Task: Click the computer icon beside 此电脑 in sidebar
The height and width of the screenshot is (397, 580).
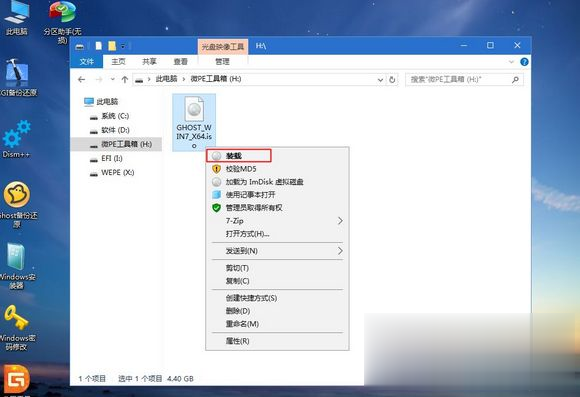Action: click(x=88, y=101)
